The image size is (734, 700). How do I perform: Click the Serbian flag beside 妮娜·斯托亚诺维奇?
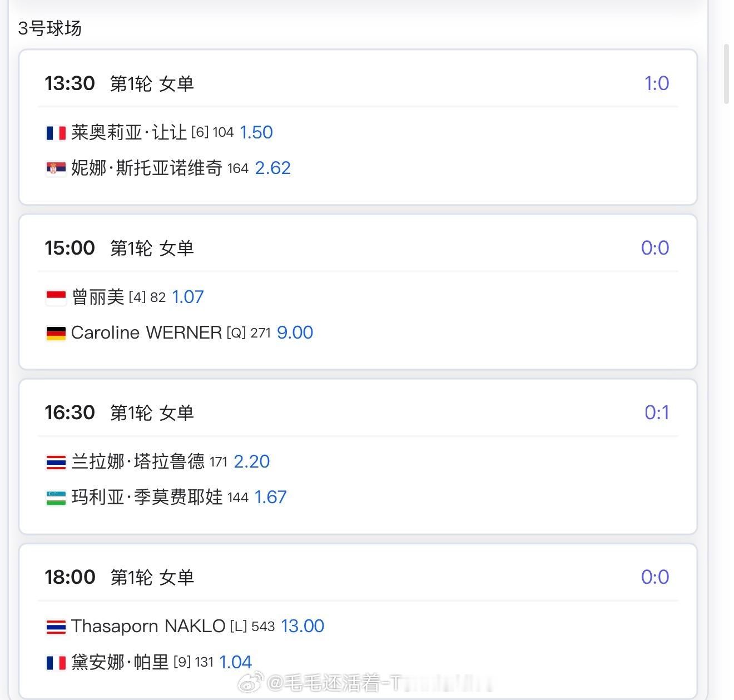click(56, 168)
